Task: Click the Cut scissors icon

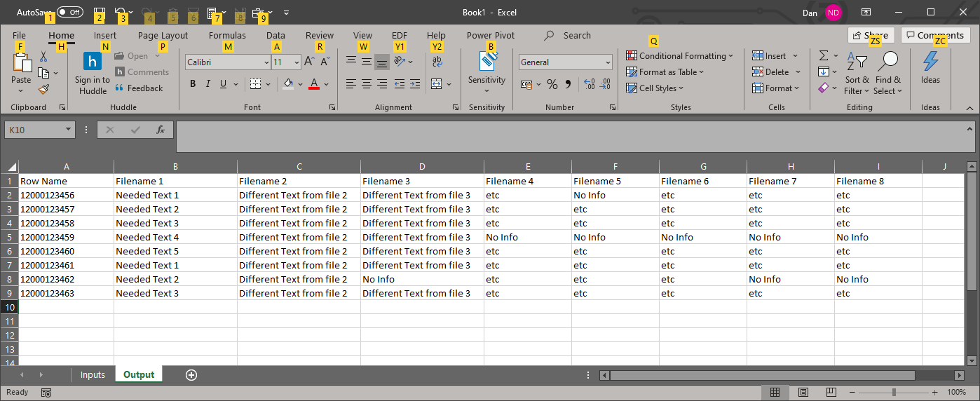Action: (x=43, y=57)
